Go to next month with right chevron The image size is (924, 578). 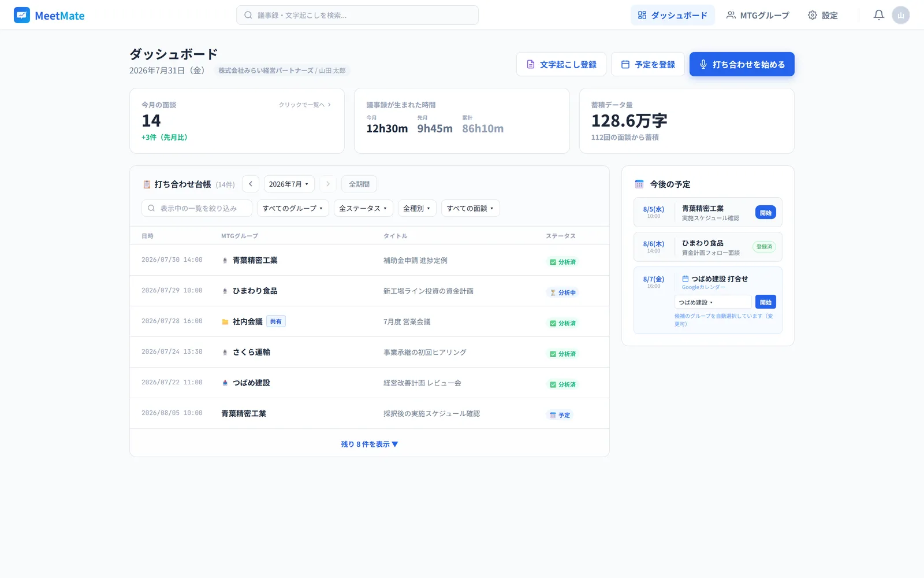(327, 184)
